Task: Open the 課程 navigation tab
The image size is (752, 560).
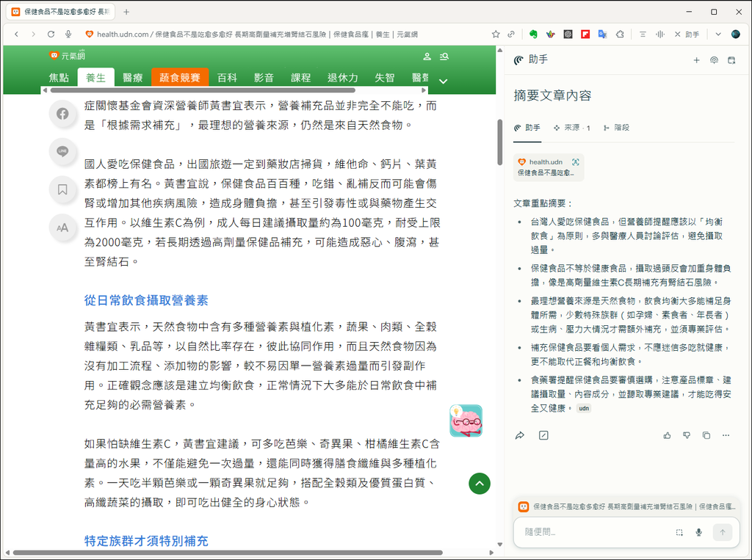Action: point(300,78)
